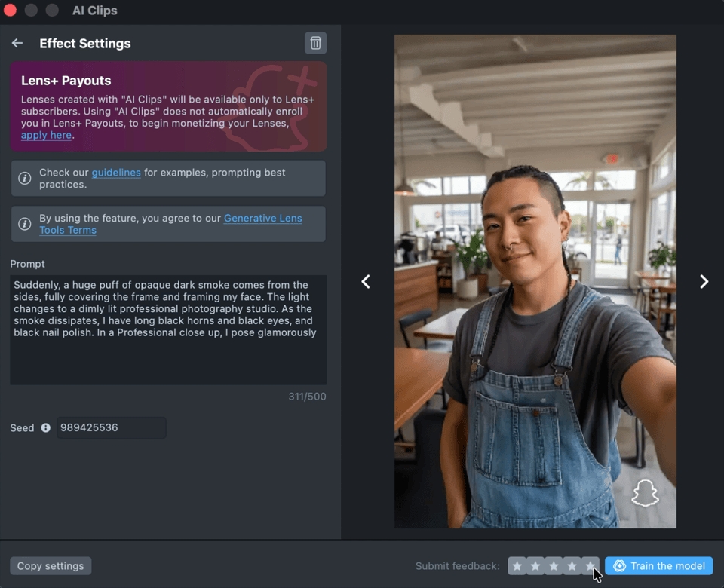This screenshot has width=724, height=588.
Task: Delete the effect with the trash icon
Action: point(315,44)
